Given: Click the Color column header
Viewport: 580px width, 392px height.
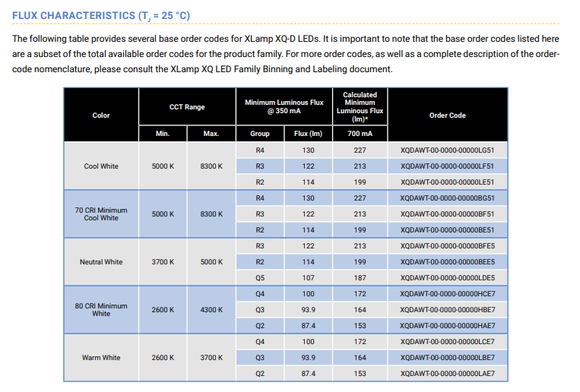Looking at the screenshot, I should [101, 115].
